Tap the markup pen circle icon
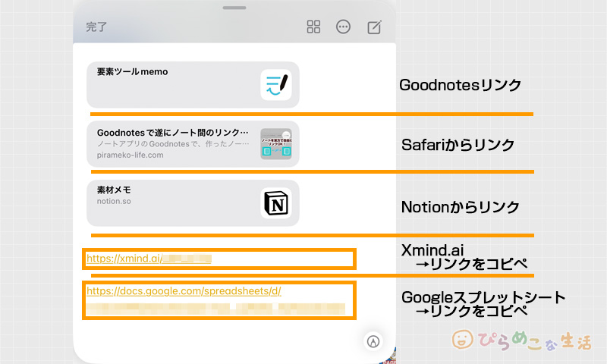607x364 pixels. pyautogui.click(x=373, y=341)
